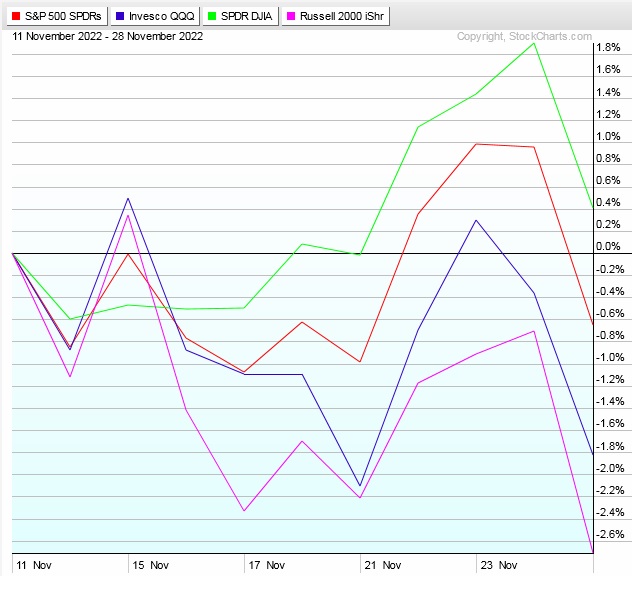Screen dimensions: 632x600
Task: Click the blue Invesco QQQ color swatch
Action: pyautogui.click(x=120, y=16)
